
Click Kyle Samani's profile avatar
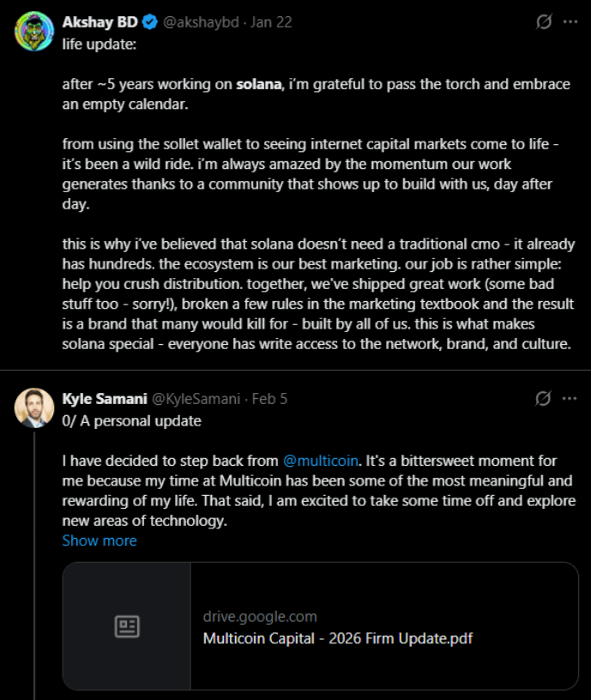(34, 407)
